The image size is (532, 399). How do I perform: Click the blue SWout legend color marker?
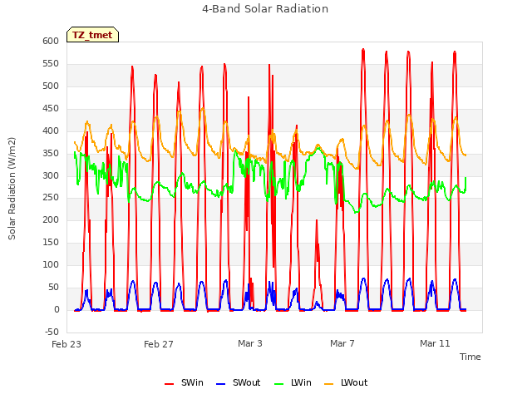click(x=220, y=384)
